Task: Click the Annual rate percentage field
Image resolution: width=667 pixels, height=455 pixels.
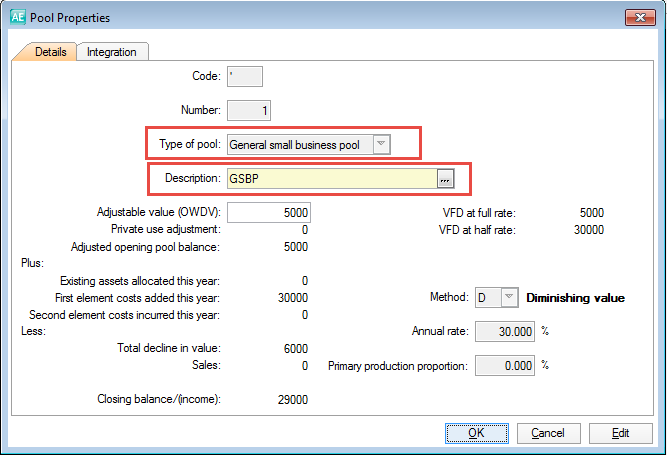Action: 504,331
